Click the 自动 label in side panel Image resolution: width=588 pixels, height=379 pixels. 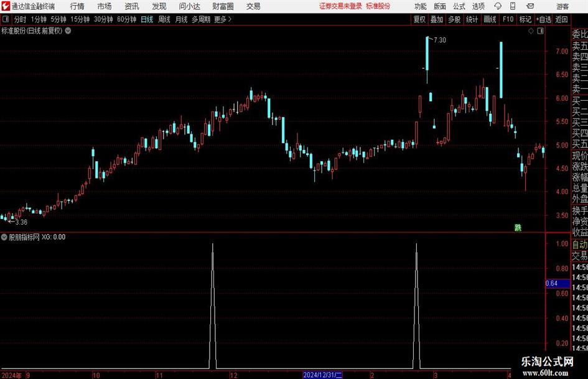pyautogui.click(x=580, y=245)
